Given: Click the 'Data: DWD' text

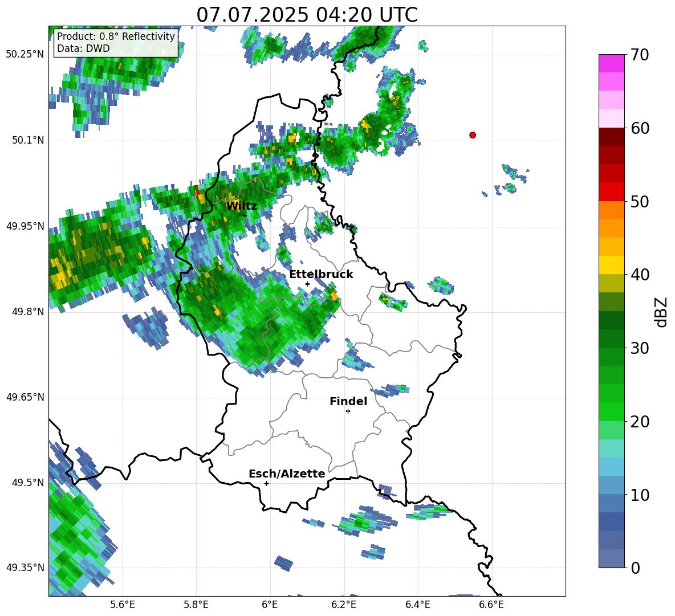Looking at the screenshot, I should [x=83, y=48].
